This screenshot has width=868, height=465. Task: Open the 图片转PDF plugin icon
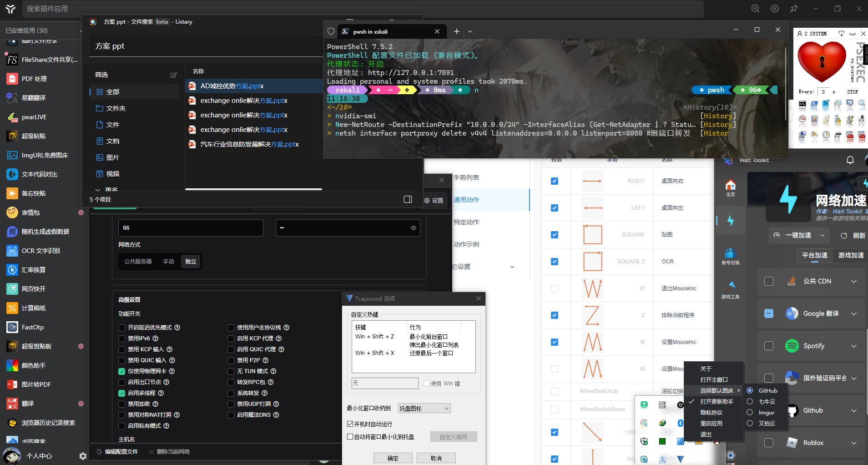click(12, 384)
